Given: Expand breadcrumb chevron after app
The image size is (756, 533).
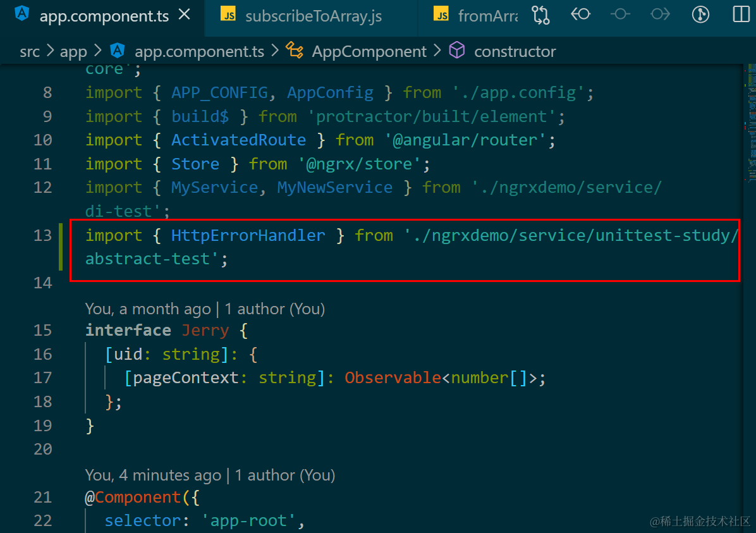Looking at the screenshot, I should [98, 51].
